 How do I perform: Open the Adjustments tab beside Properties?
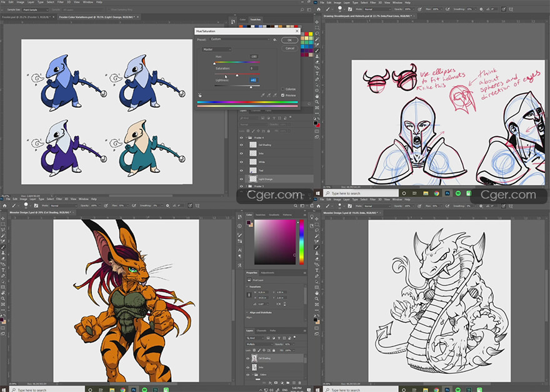tap(267, 273)
